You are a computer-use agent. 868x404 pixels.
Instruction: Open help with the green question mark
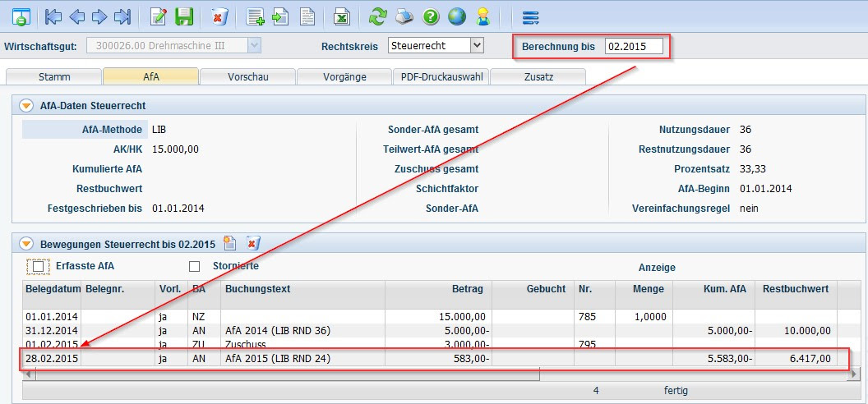pyautogui.click(x=431, y=17)
